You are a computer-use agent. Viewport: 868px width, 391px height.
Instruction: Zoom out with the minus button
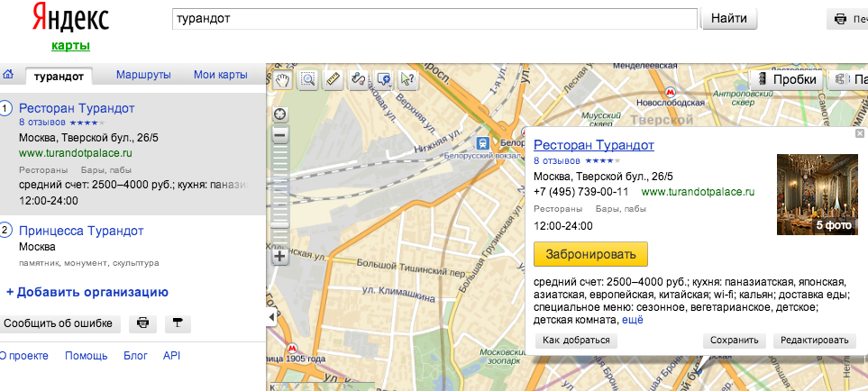tap(281, 134)
